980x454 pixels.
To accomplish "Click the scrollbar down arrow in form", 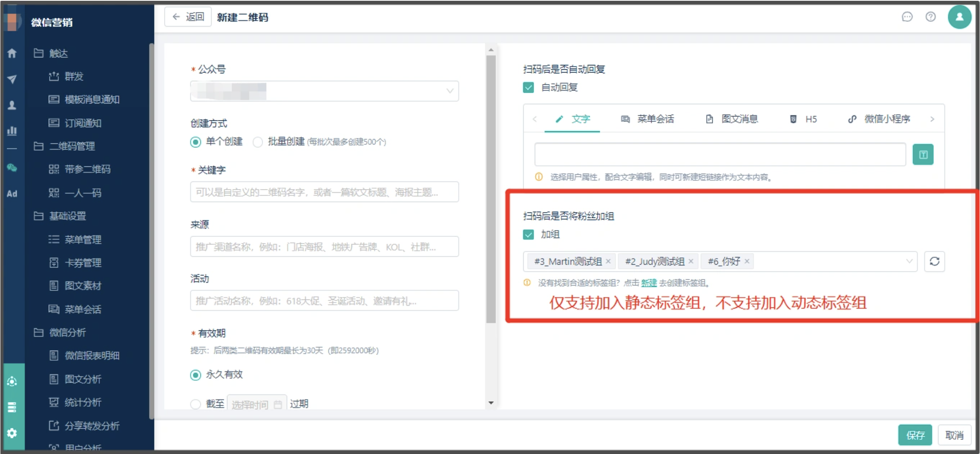I will click(x=491, y=403).
